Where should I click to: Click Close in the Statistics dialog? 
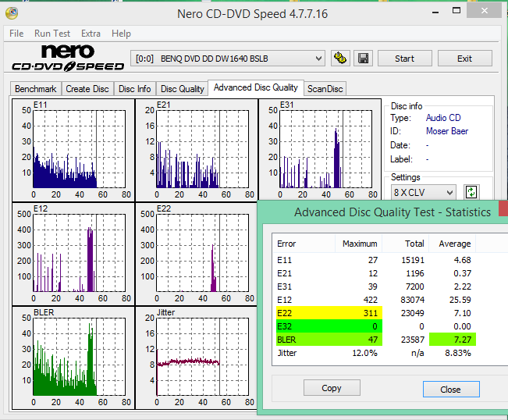pyautogui.click(x=451, y=390)
